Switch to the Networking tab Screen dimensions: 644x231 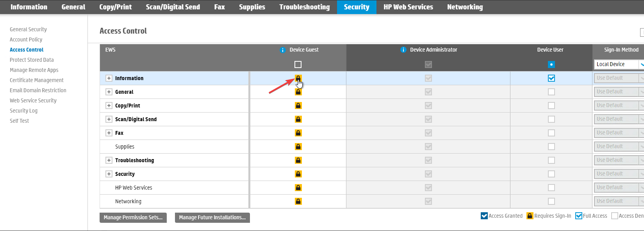465,7
